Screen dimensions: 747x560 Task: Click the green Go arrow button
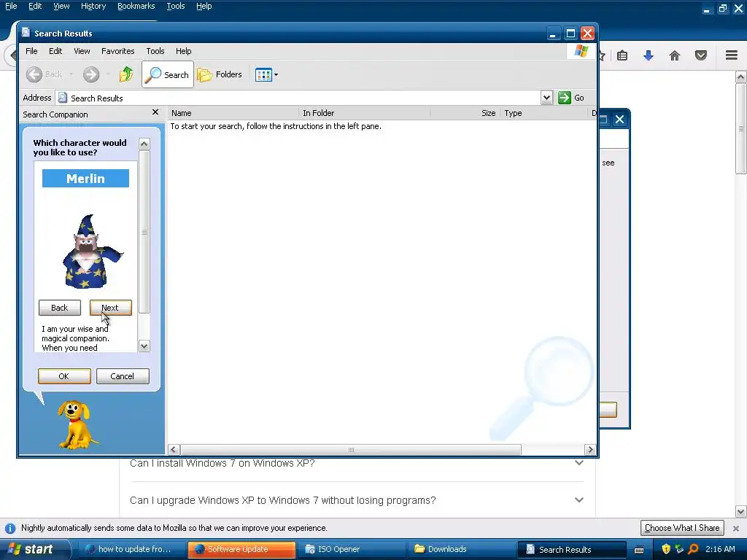coord(565,98)
